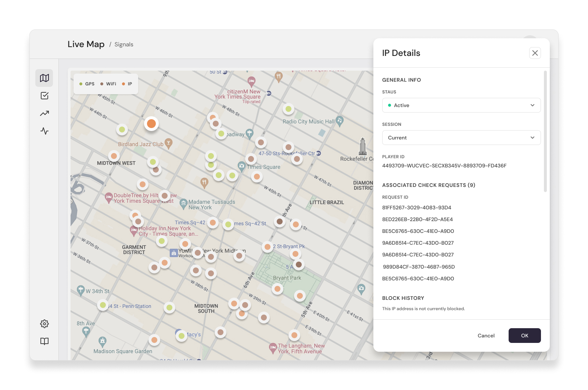
Task: Click the green GPS marker at Penn Station label
Action: [x=103, y=305]
